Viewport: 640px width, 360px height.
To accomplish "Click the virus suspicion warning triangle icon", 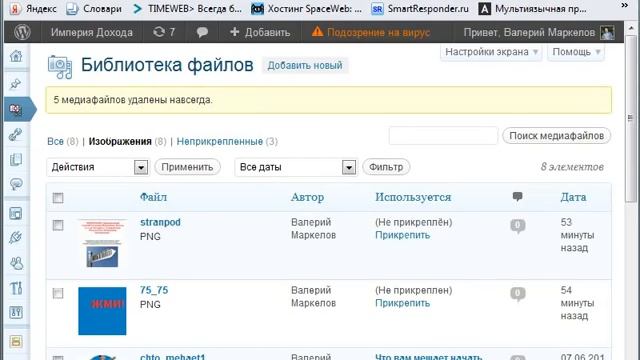I will [317, 32].
